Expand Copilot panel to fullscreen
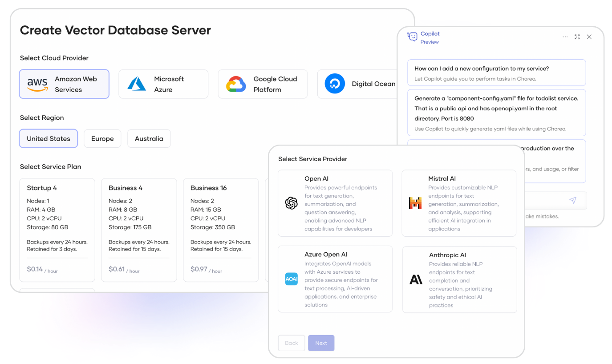The image size is (612, 364). pyautogui.click(x=577, y=37)
